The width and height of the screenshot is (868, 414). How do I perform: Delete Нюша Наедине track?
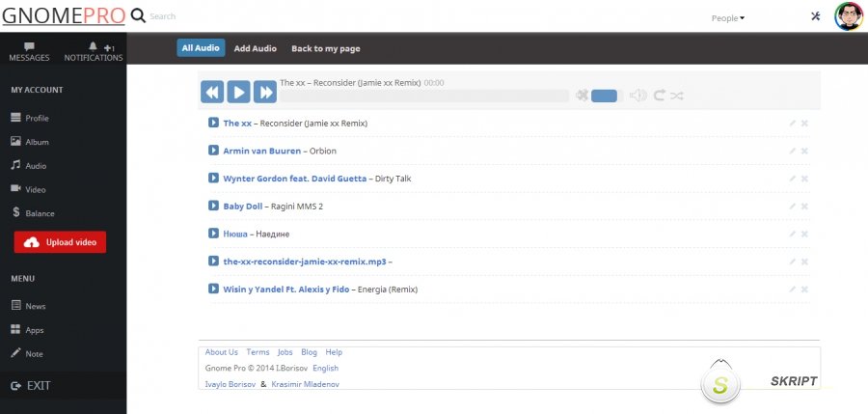point(804,234)
